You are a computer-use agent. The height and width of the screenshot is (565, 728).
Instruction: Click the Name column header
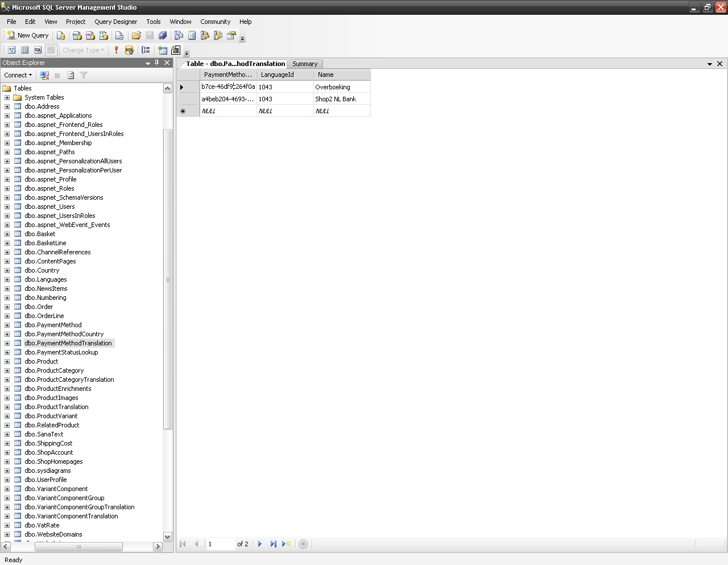tap(342, 75)
